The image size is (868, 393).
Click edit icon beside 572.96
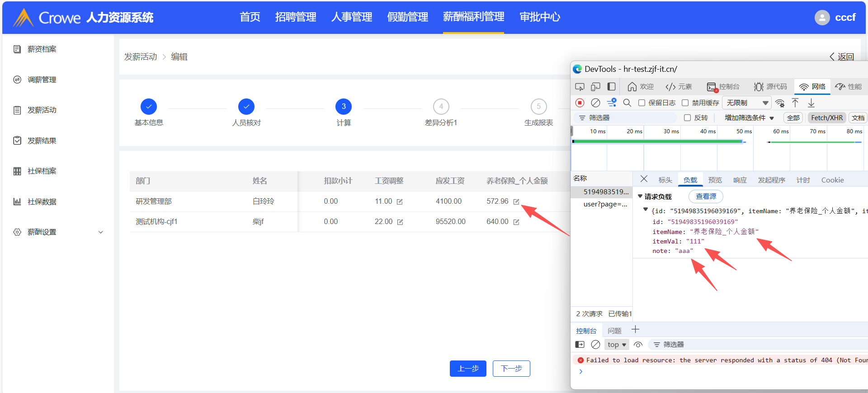click(x=516, y=201)
